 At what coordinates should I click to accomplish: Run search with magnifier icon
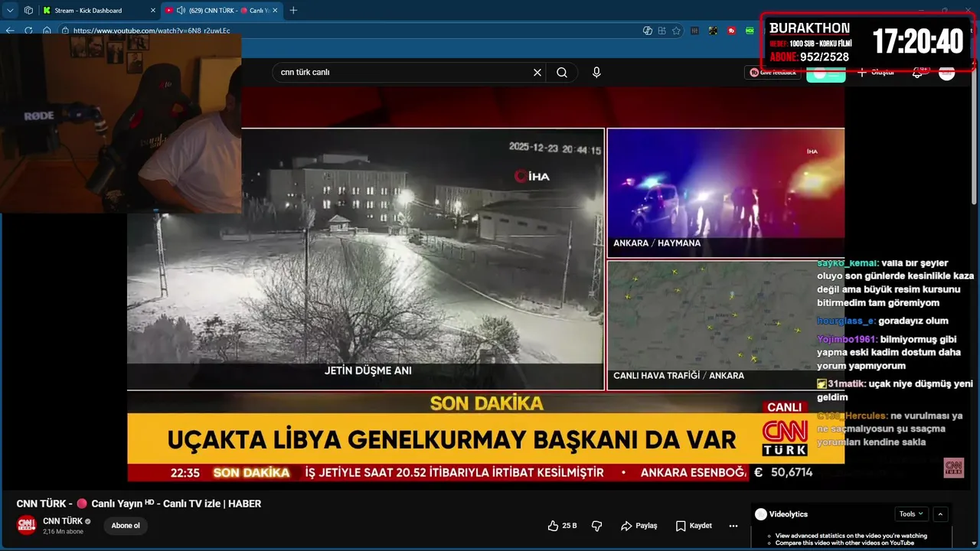pos(562,73)
